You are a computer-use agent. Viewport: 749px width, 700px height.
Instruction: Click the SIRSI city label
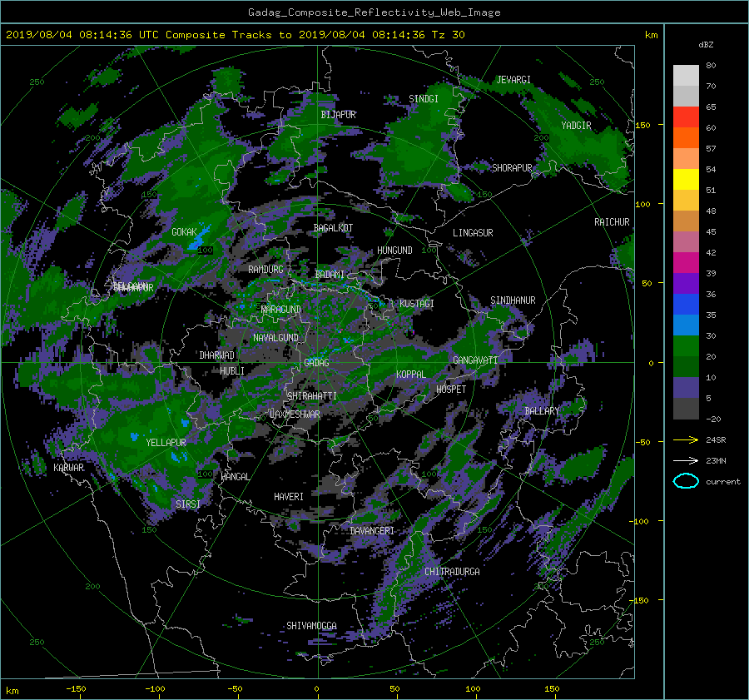coord(188,504)
